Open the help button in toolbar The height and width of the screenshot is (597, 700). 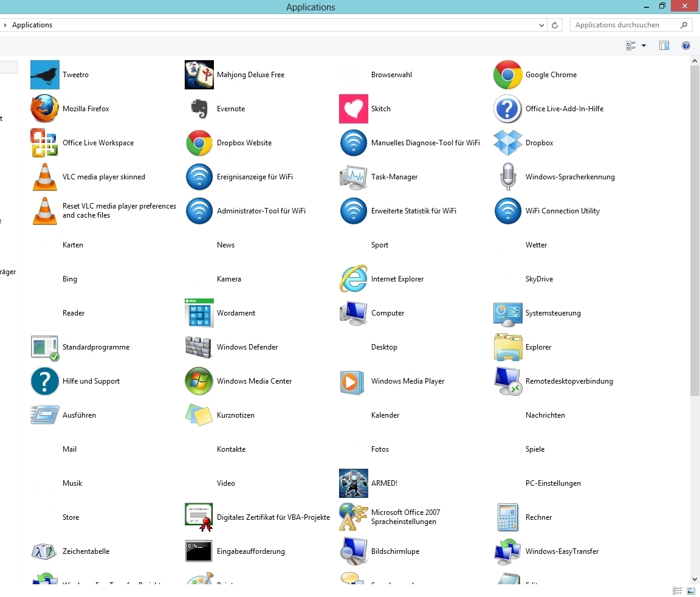[686, 46]
